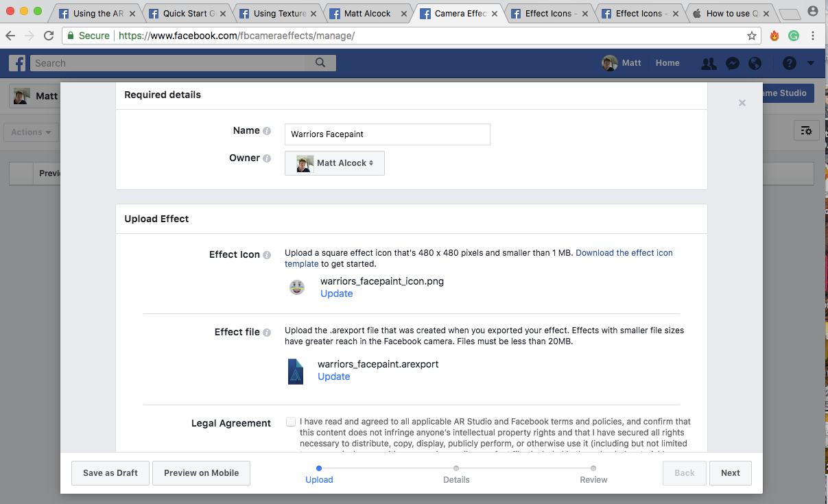Click the Owner info icon
Viewport: 828px width, 504px height.
[267, 158]
